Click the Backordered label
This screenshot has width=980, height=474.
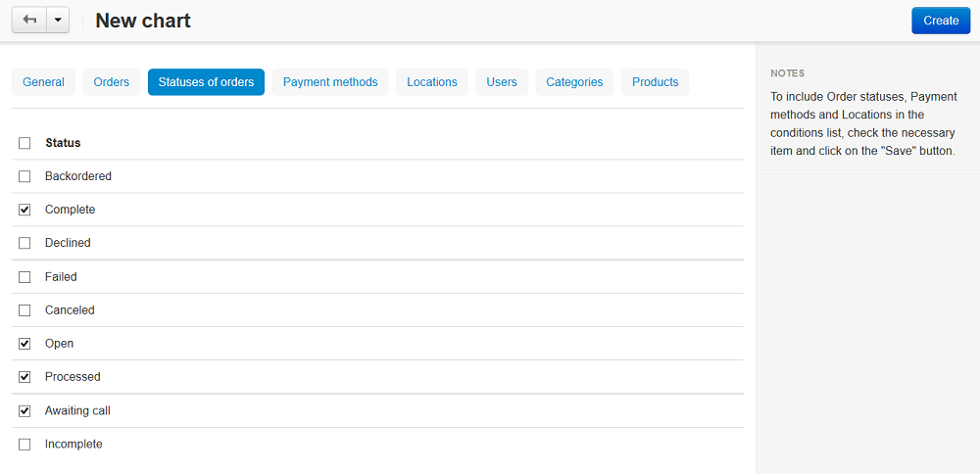click(78, 176)
